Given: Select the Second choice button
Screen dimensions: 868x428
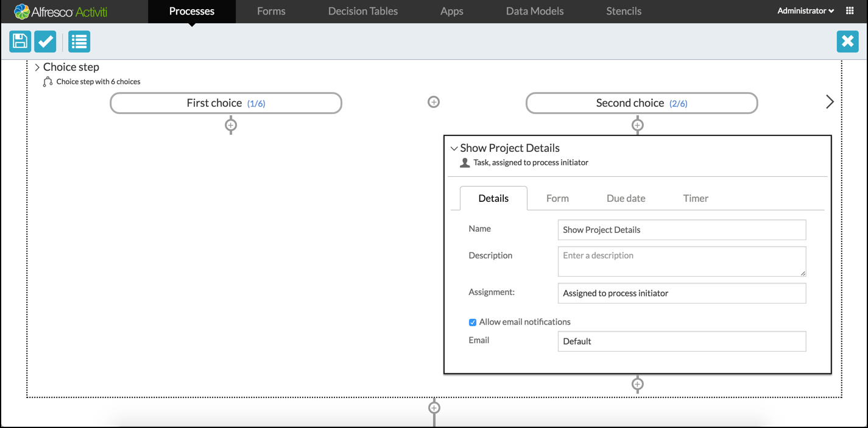Looking at the screenshot, I should tap(641, 103).
